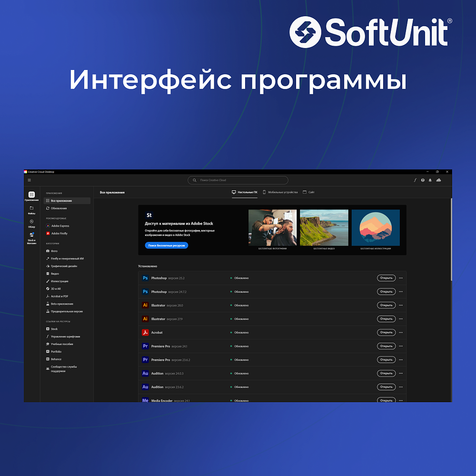Click Открыть for Illustrator версия 27.9
Viewport: 476px width, 476px height.
click(386, 319)
